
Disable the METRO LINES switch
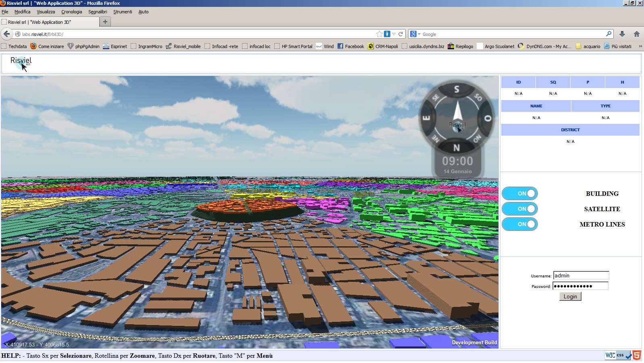[519, 224]
